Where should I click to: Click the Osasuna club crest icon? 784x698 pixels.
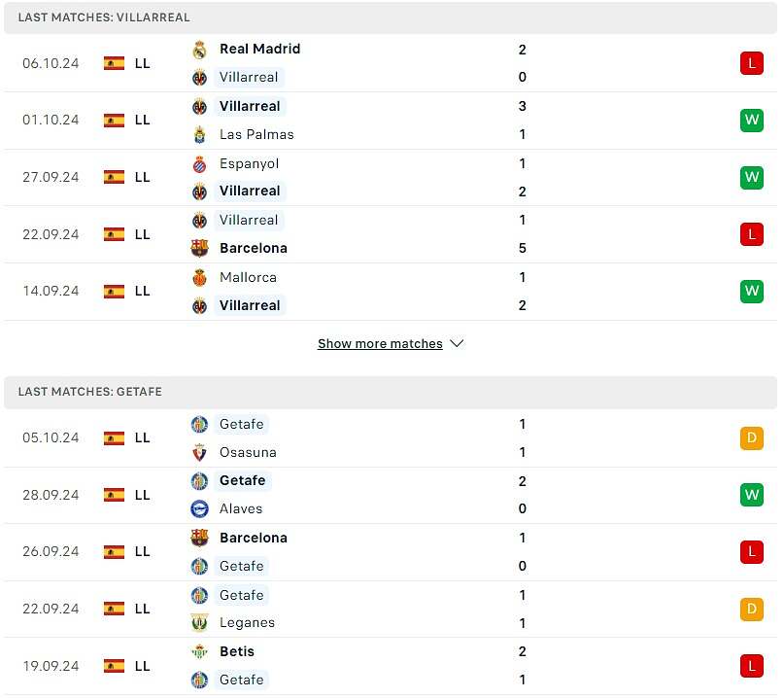coord(199,452)
